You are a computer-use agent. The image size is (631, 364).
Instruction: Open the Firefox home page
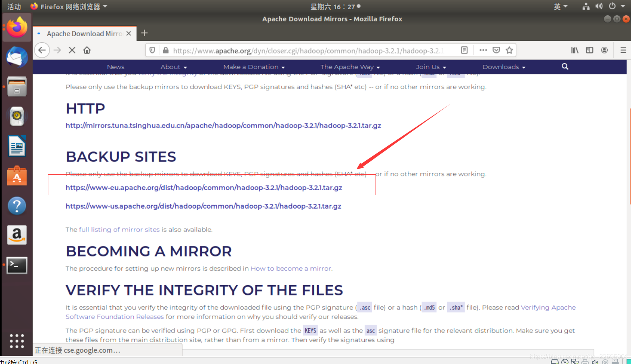click(87, 50)
